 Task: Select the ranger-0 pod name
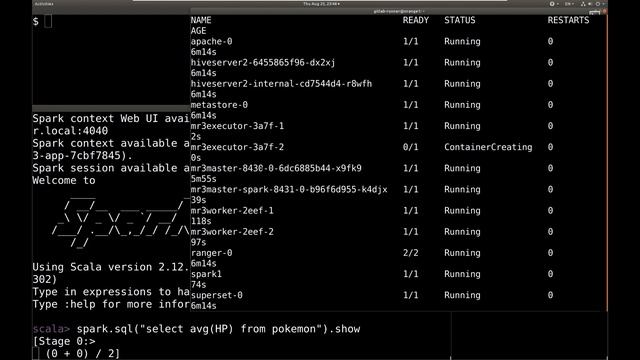pos(211,253)
